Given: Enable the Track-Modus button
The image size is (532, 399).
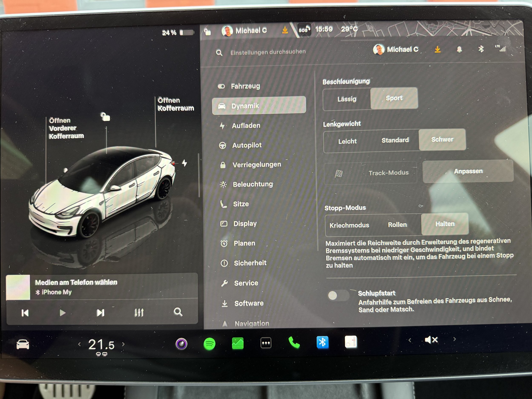Looking at the screenshot, I should [371, 173].
